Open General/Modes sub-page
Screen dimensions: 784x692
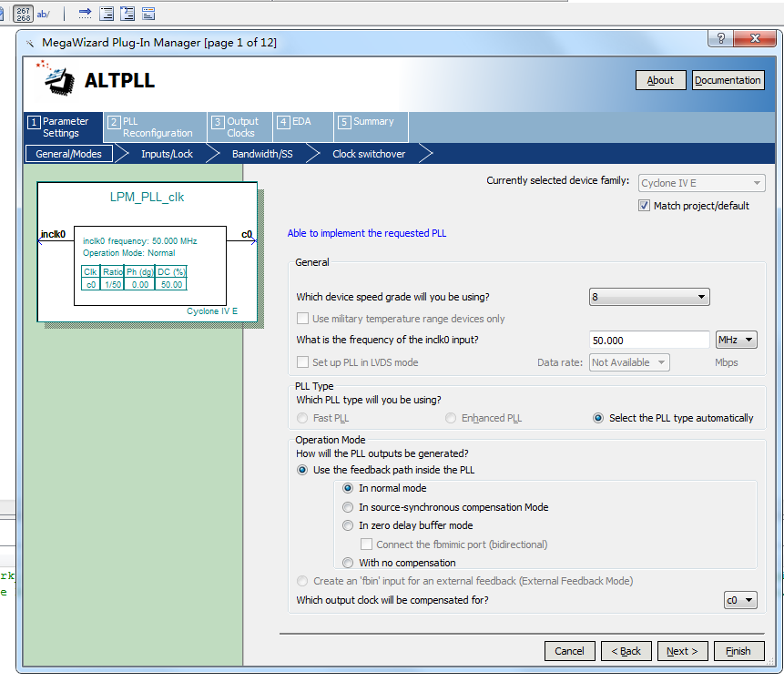(68, 154)
